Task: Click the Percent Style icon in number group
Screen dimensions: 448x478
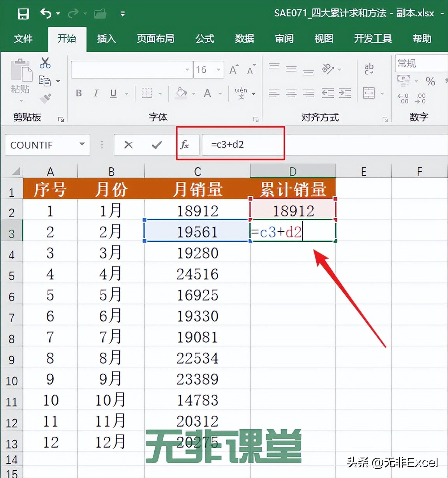Action: tap(430, 82)
